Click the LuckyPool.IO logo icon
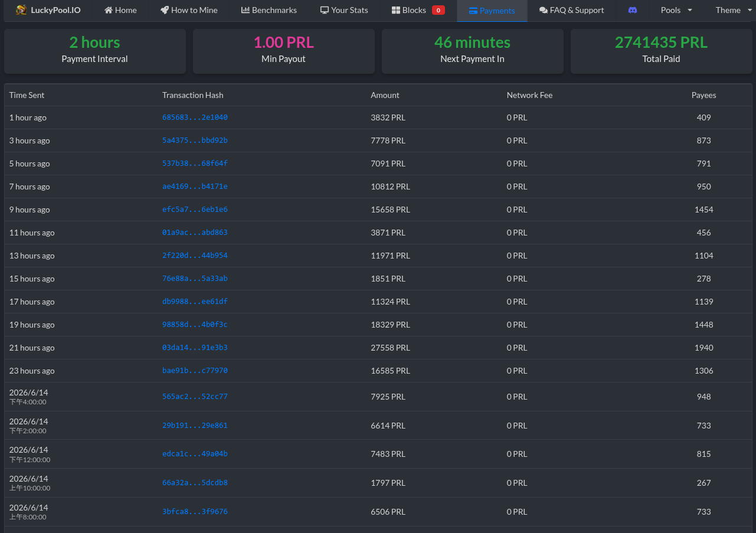The image size is (756, 533). point(21,10)
